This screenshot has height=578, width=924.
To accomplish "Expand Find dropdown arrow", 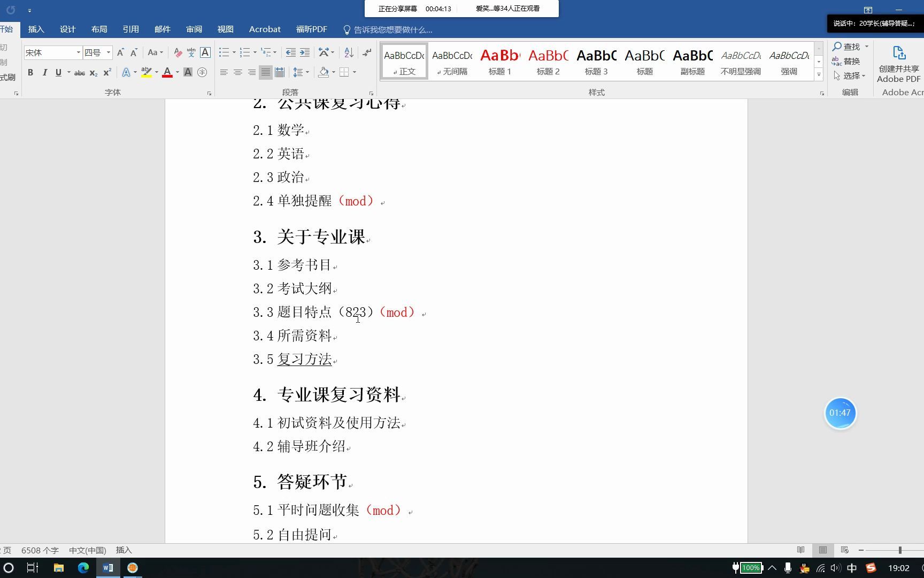I will pos(866,47).
